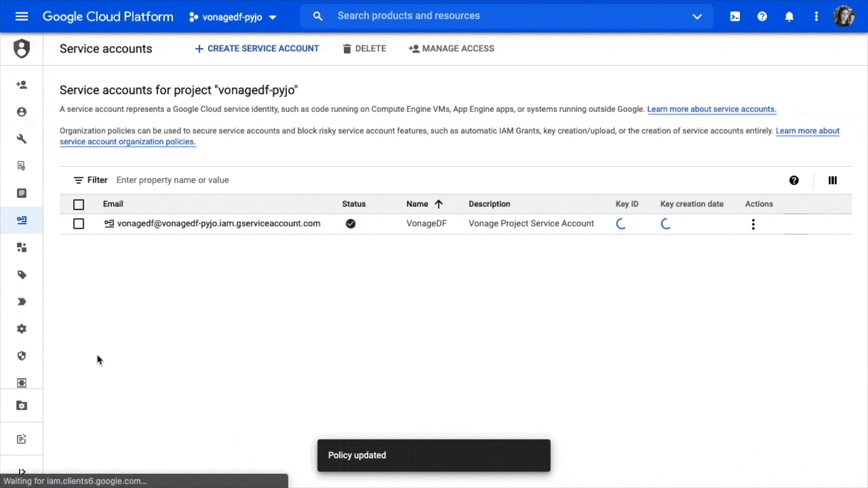Open the column display options icon
This screenshot has width=868, height=488.
pos(833,180)
